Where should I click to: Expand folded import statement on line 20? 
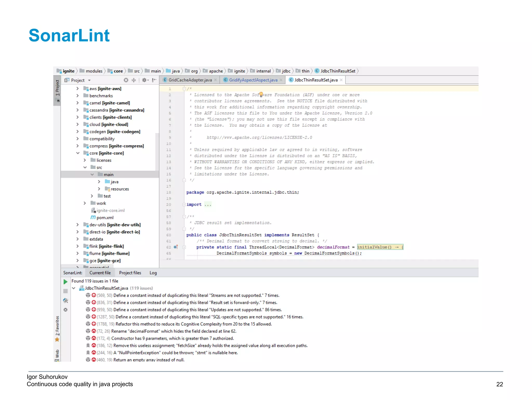pos(184,205)
